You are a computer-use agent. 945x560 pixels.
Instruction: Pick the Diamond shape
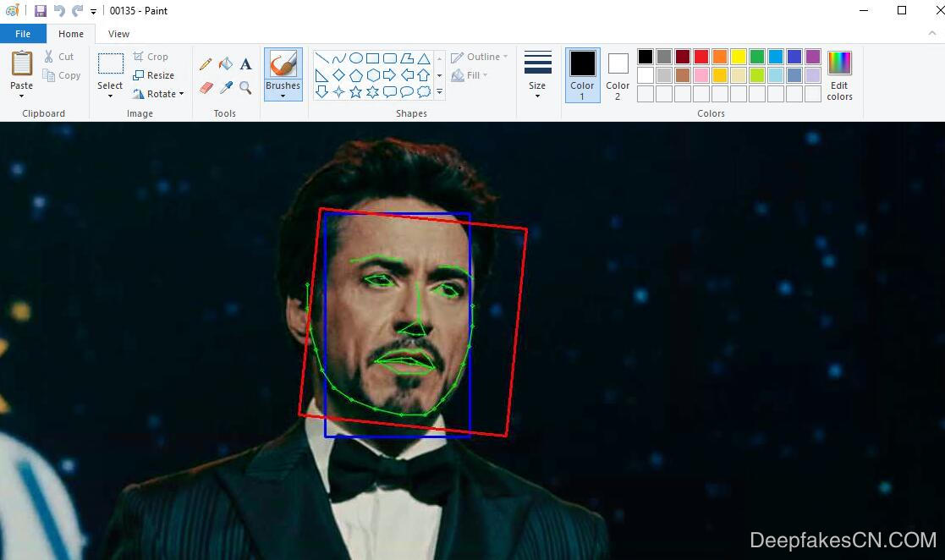coord(338,75)
